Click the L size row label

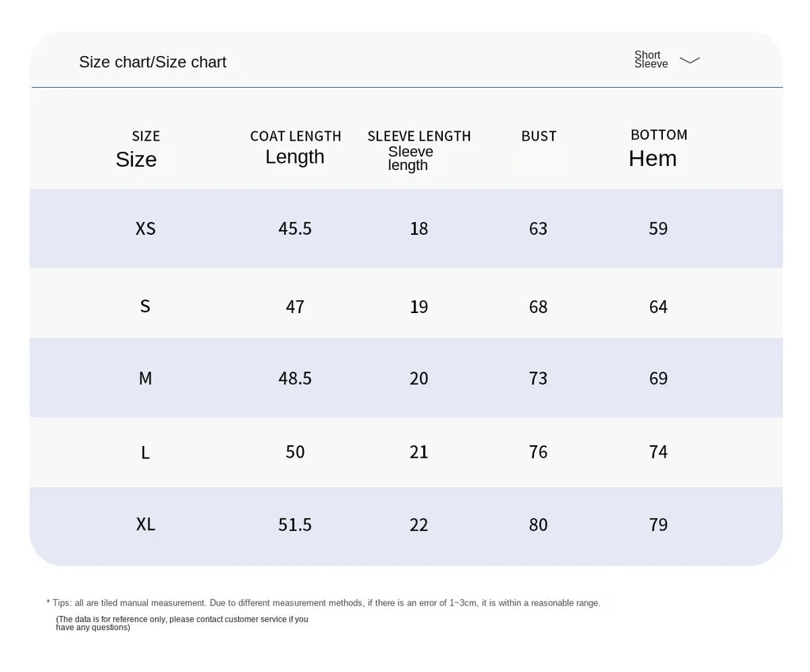point(146,453)
